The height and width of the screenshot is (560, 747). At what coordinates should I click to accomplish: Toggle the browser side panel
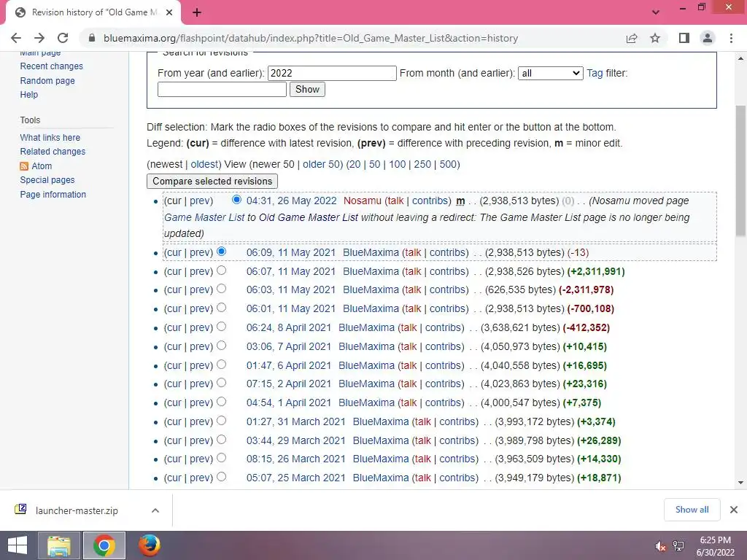[684, 38]
